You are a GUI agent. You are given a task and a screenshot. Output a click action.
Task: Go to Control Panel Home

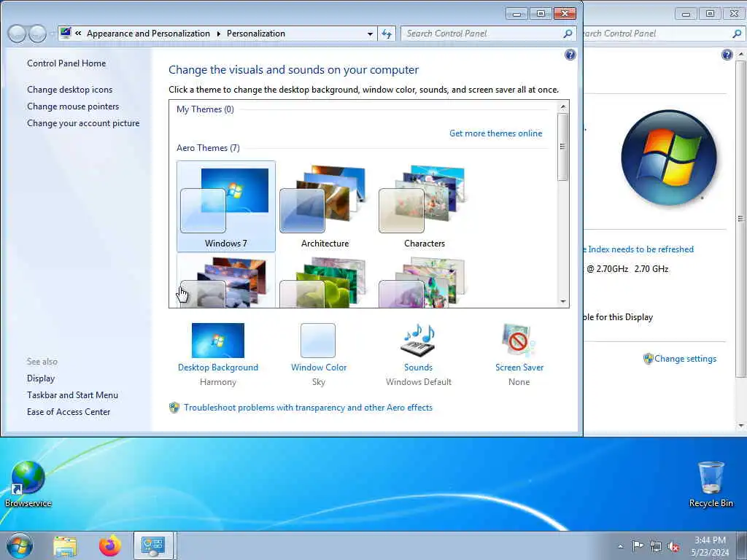(x=66, y=63)
